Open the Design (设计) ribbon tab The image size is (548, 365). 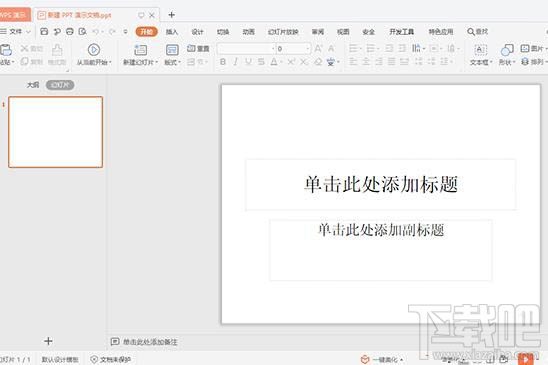197,32
